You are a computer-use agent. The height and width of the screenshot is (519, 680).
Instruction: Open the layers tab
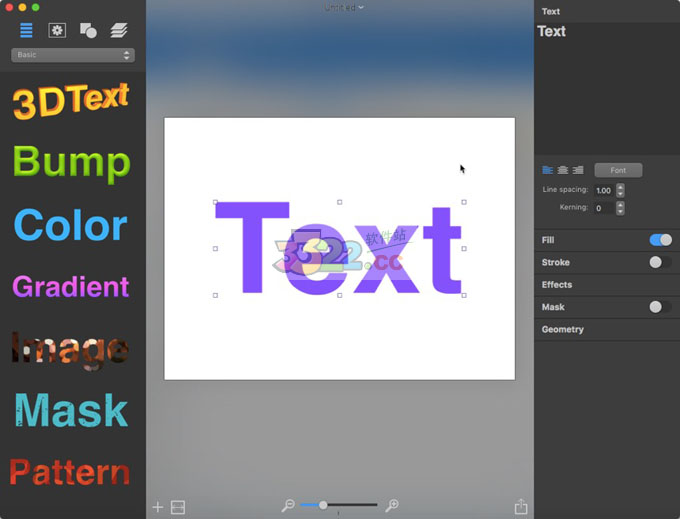pos(118,30)
